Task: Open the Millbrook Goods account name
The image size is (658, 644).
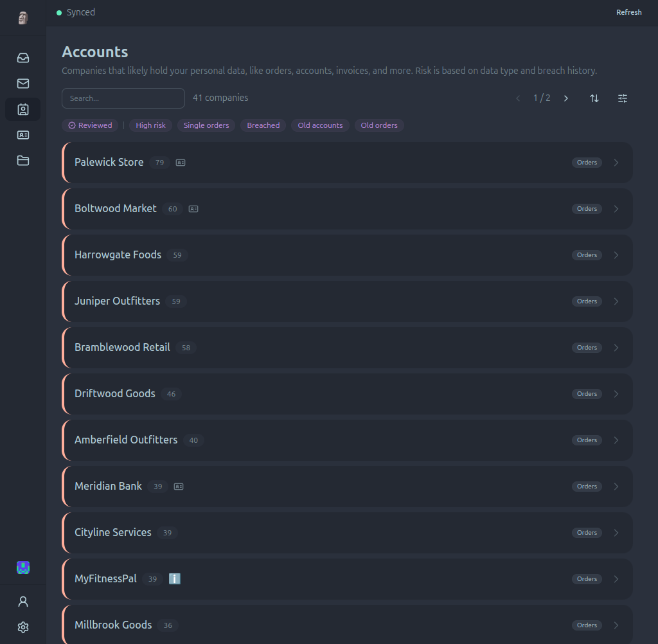Action: point(113,625)
